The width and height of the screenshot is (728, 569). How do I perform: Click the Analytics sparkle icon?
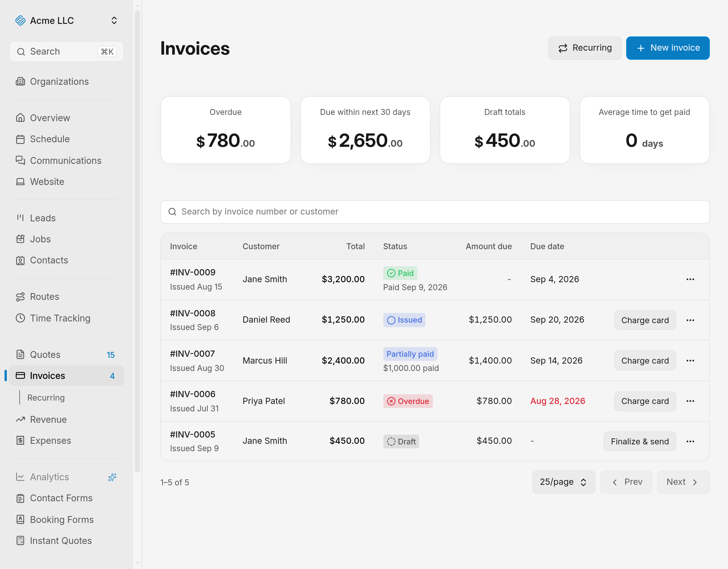tap(112, 477)
